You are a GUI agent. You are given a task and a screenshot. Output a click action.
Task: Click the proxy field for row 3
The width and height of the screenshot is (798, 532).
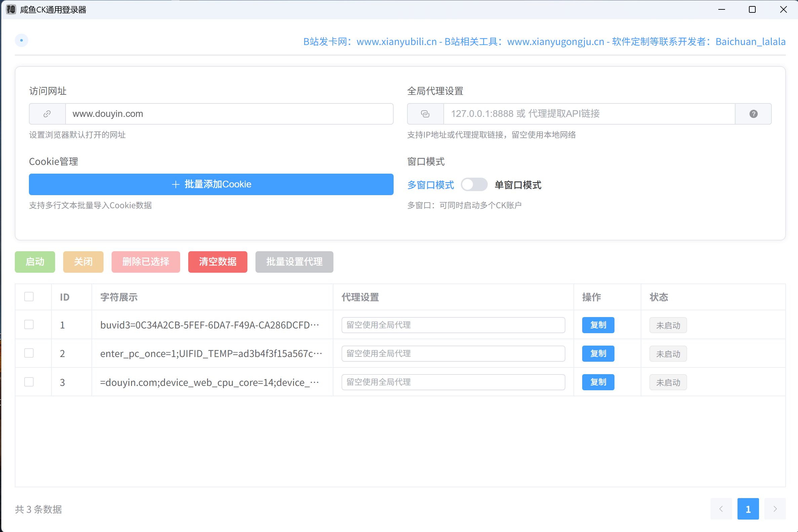(453, 382)
